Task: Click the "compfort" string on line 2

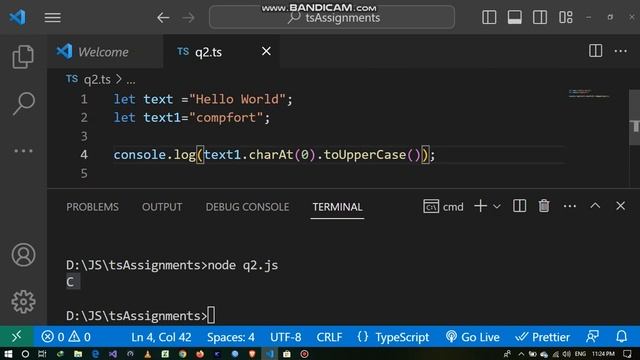Action: click(x=226, y=118)
